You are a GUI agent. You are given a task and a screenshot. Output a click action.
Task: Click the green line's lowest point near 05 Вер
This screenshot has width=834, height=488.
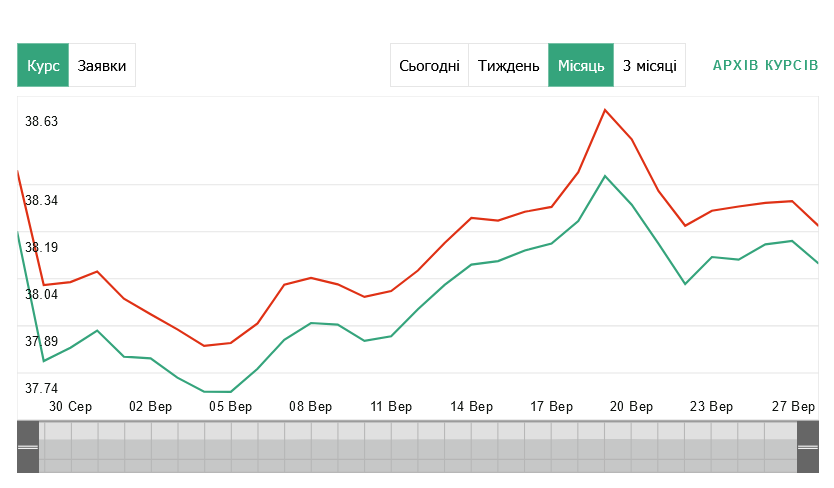click(x=218, y=392)
